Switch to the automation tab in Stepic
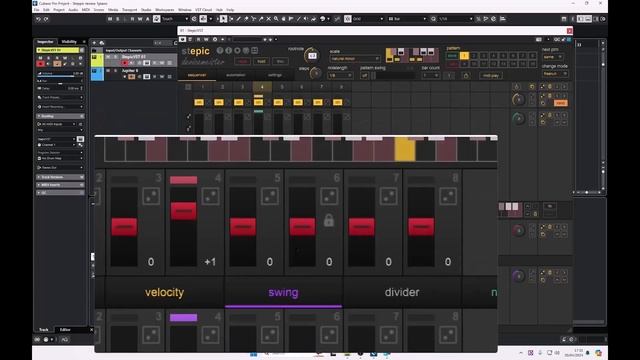640x360 pixels. tap(236, 75)
